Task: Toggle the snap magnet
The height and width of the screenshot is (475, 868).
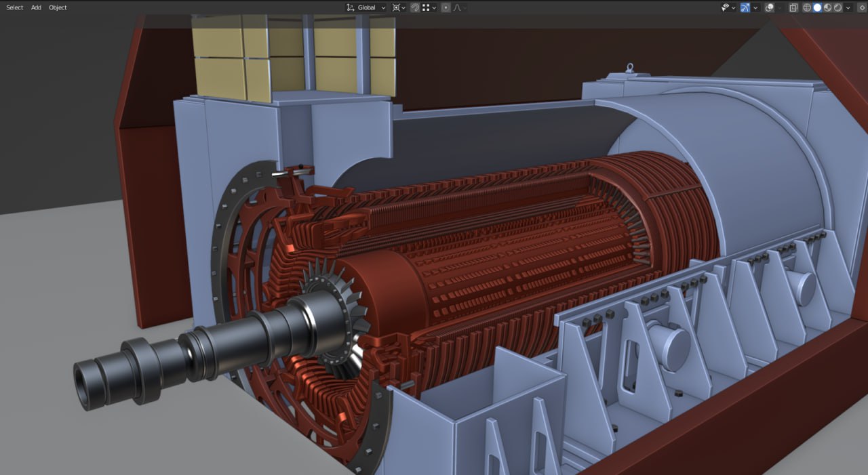Action: (414, 7)
